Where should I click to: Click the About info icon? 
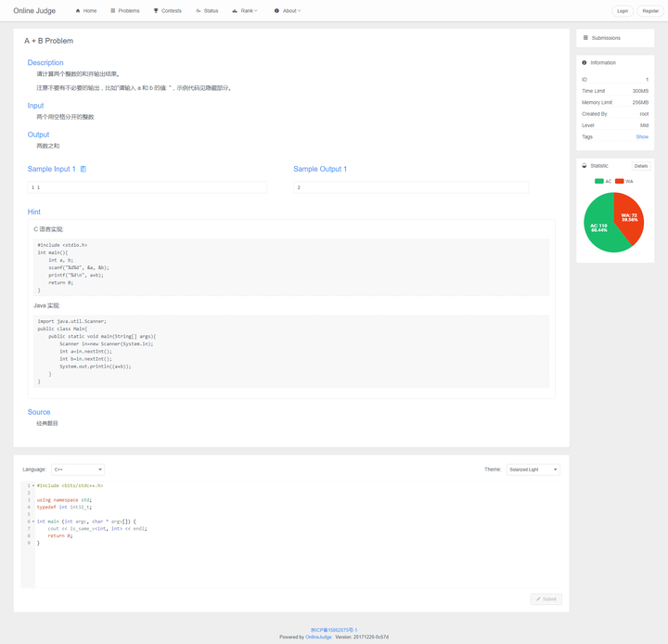pos(276,11)
